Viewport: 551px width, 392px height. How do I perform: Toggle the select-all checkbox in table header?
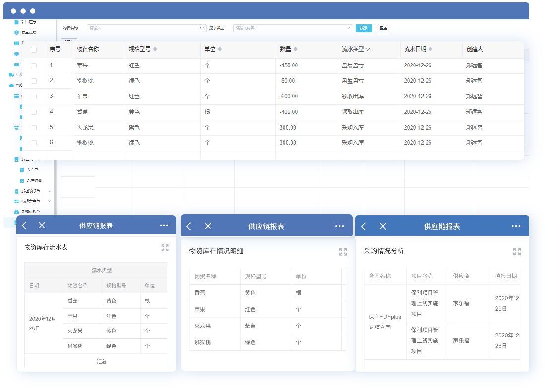[34, 50]
